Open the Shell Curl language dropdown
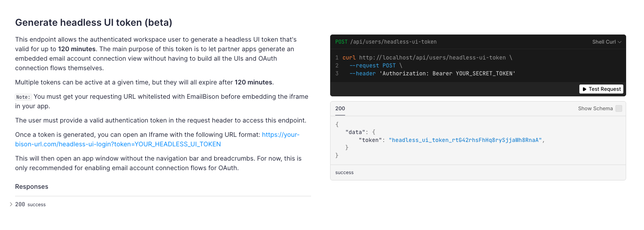This screenshot has width=644, height=230. point(607,42)
